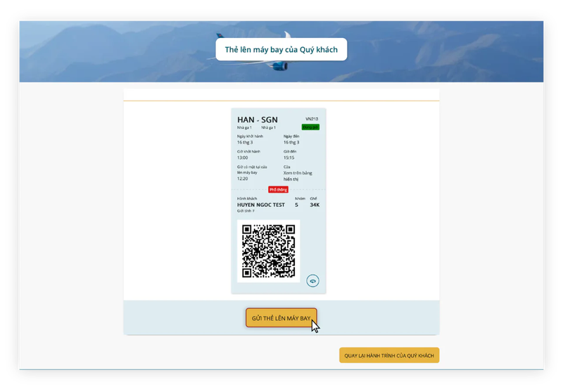
Task: Click 'Giới tính F' text
Action: 246,211
